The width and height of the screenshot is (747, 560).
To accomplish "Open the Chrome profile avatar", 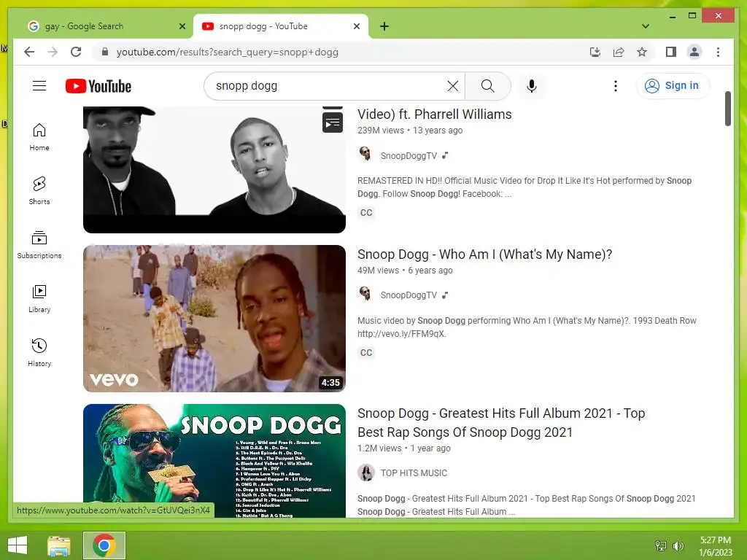I will (694, 52).
